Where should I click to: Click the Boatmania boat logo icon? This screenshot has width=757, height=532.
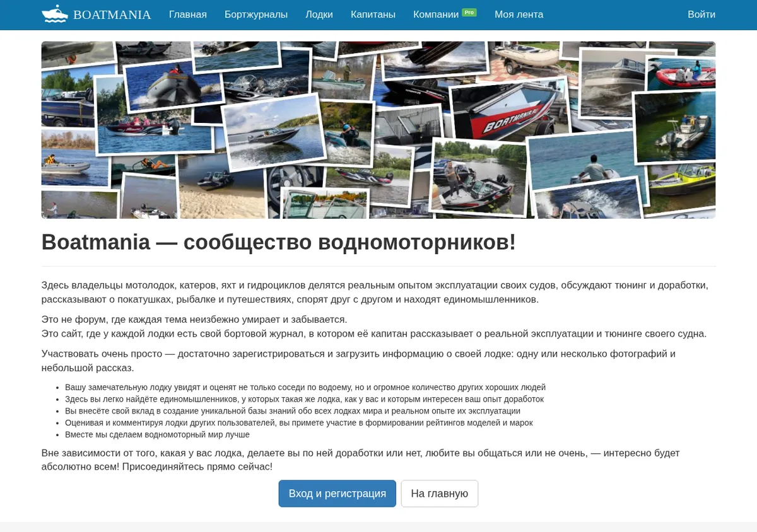tap(55, 14)
